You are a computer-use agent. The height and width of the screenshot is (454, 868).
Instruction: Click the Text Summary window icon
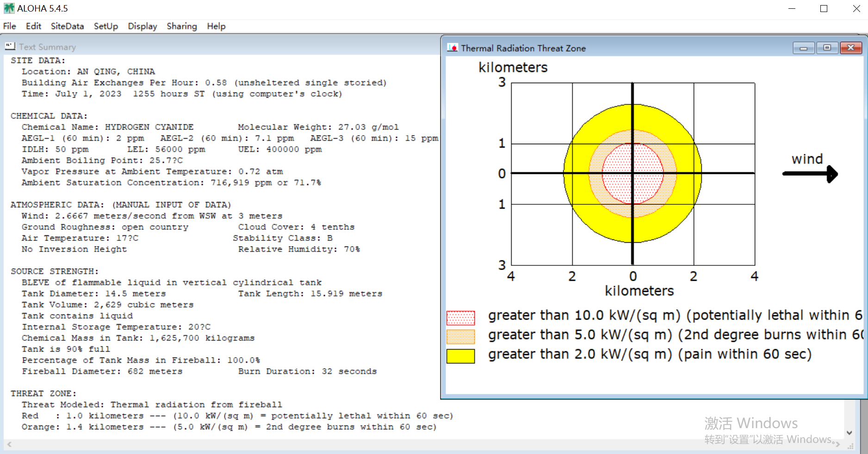10,46
